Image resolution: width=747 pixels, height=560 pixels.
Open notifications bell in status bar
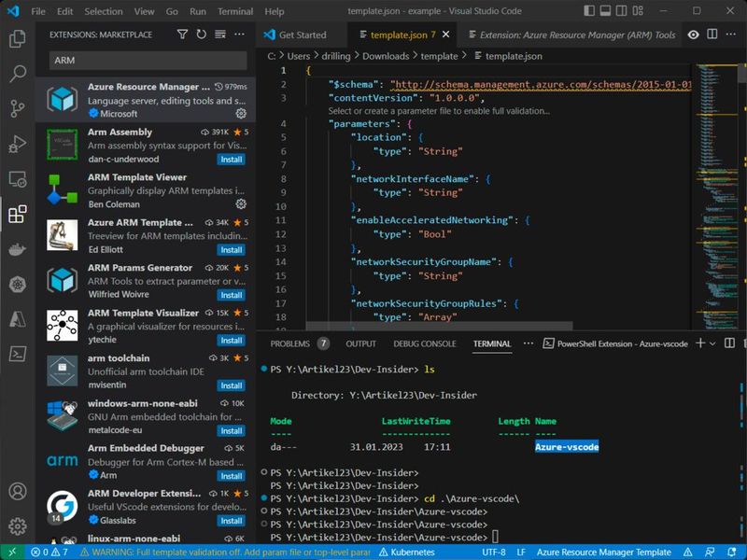tap(732, 552)
